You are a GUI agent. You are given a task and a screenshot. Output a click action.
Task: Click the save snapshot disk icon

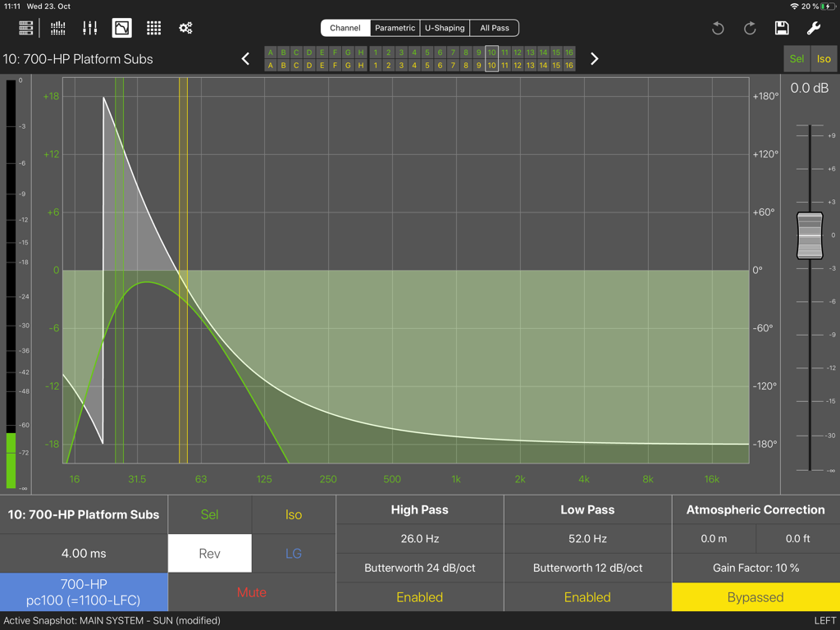click(x=782, y=27)
